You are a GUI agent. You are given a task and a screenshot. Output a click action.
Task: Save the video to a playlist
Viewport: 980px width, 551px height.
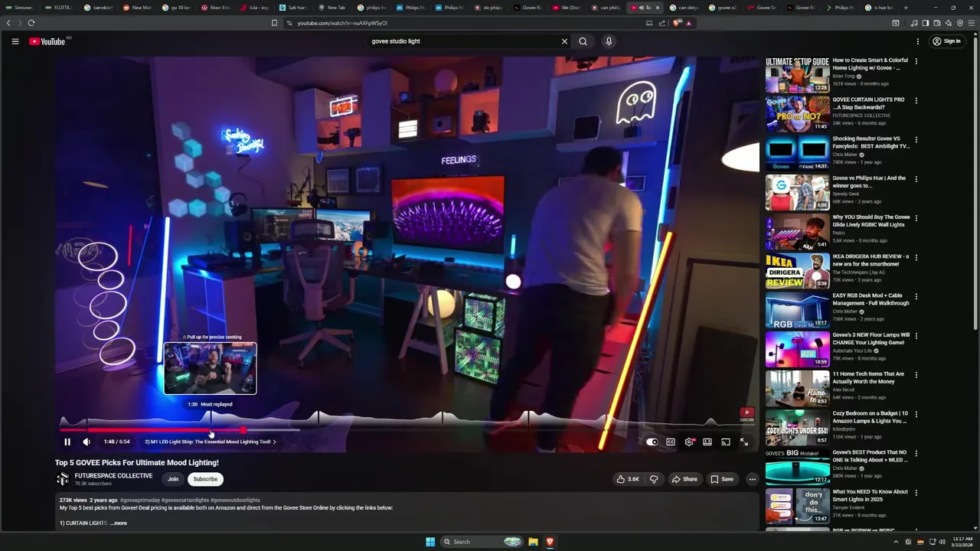[x=722, y=479]
